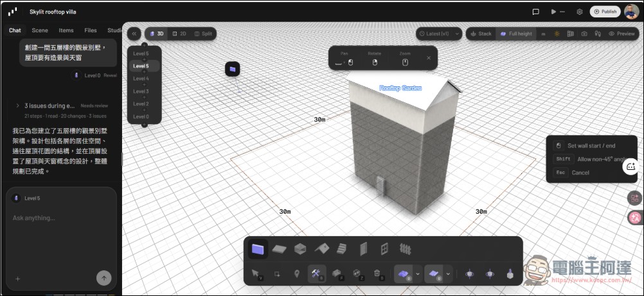
Task: Toggle Preview eye mode
Action: tap(622, 33)
